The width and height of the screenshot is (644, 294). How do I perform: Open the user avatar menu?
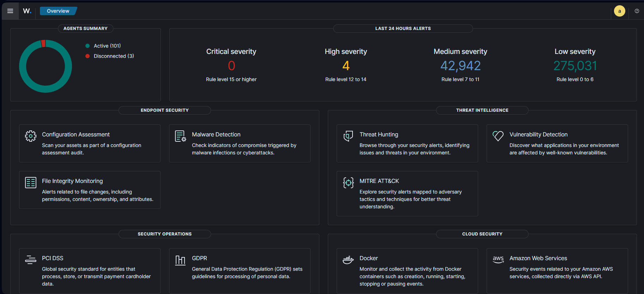coord(619,11)
